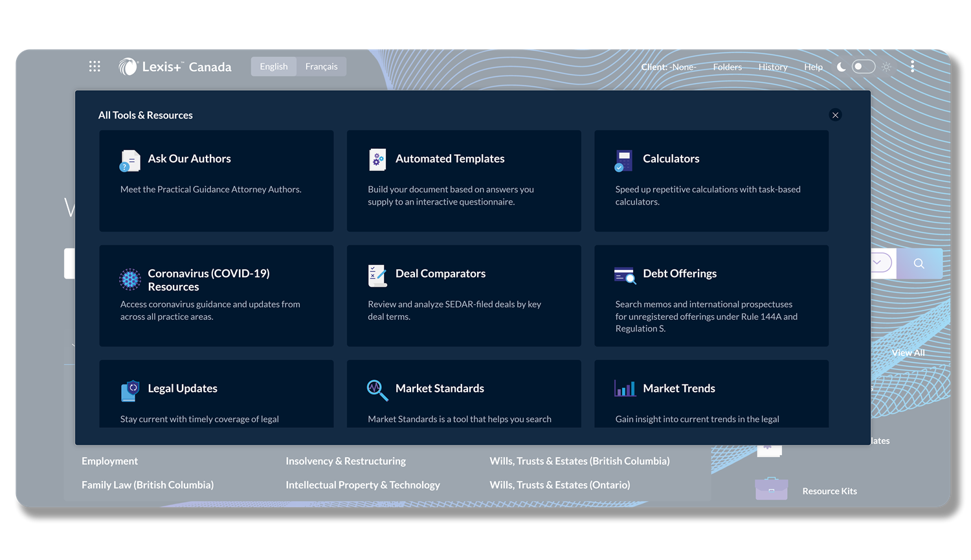971x560 pixels.
Task: Click the Legal Updates shield icon
Action: point(130,390)
